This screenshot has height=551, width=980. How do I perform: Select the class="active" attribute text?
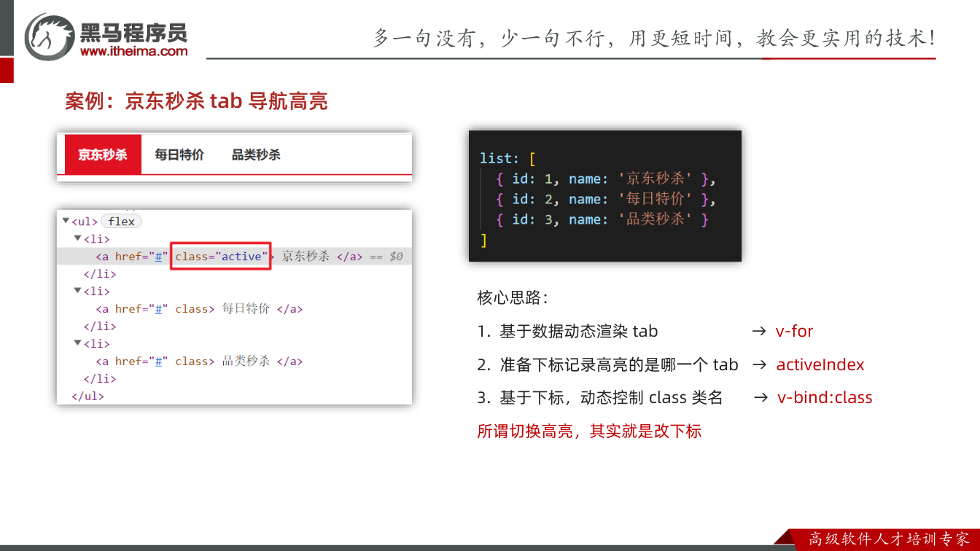click(x=222, y=257)
